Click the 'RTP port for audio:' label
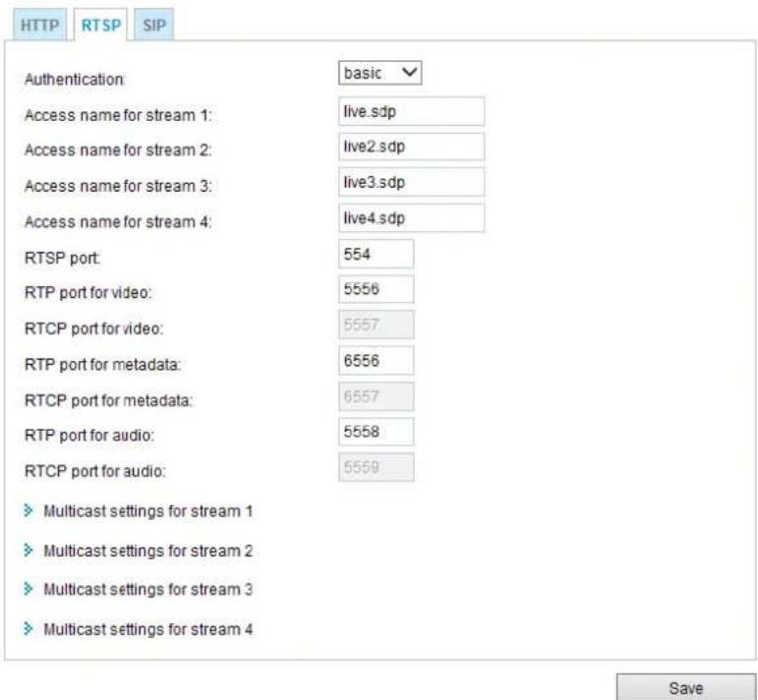 click(x=89, y=436)
